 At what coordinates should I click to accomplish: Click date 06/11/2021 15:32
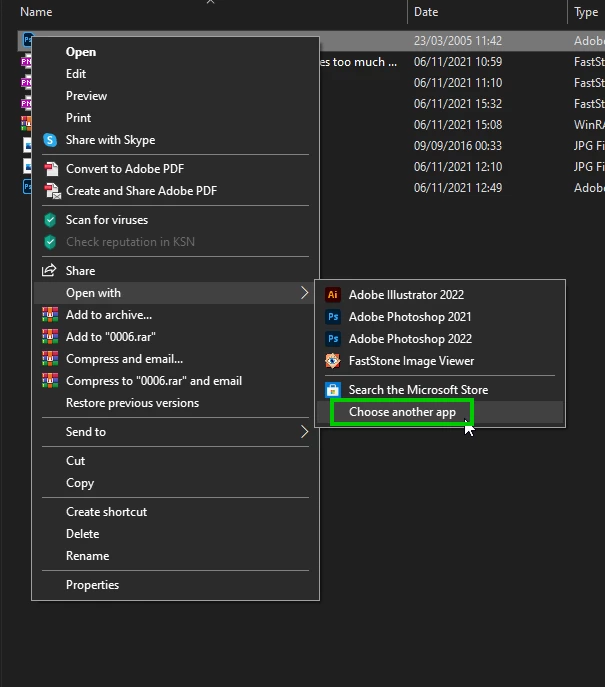pyautogui.click(x=458, y=104)
